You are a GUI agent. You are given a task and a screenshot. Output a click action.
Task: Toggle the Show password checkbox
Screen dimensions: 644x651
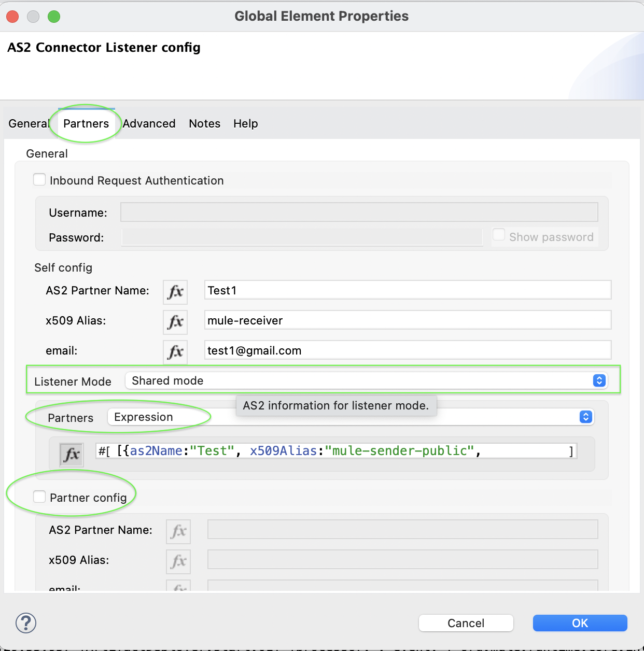pos(499,235)
